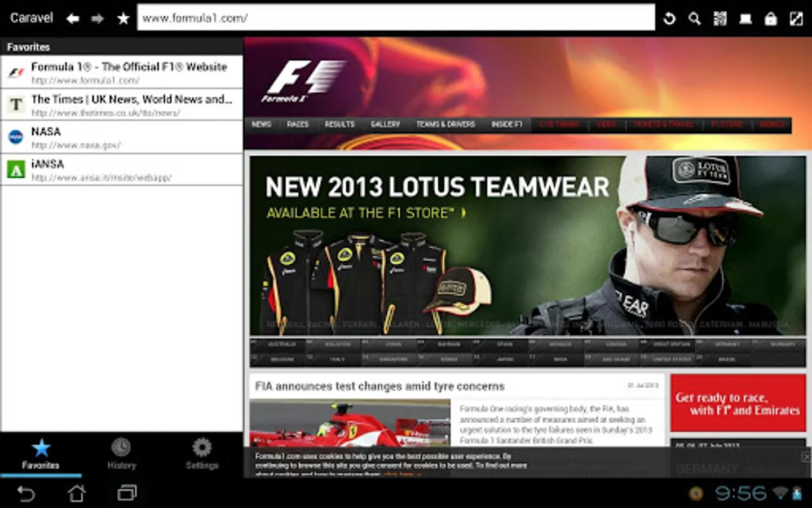Open the NEWS menu on F1 site
Viewport: 812px width, 508px height.
tap(261, 124)
